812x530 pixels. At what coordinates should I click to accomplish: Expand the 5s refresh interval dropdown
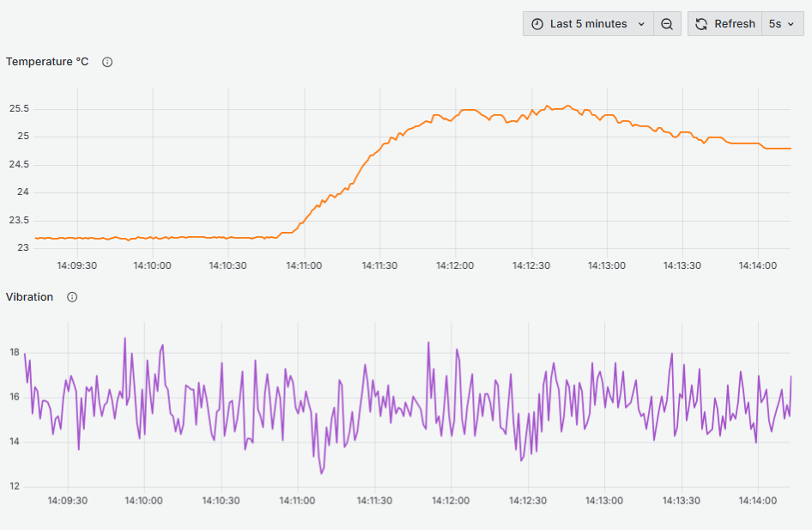click(x=782, y=24)
